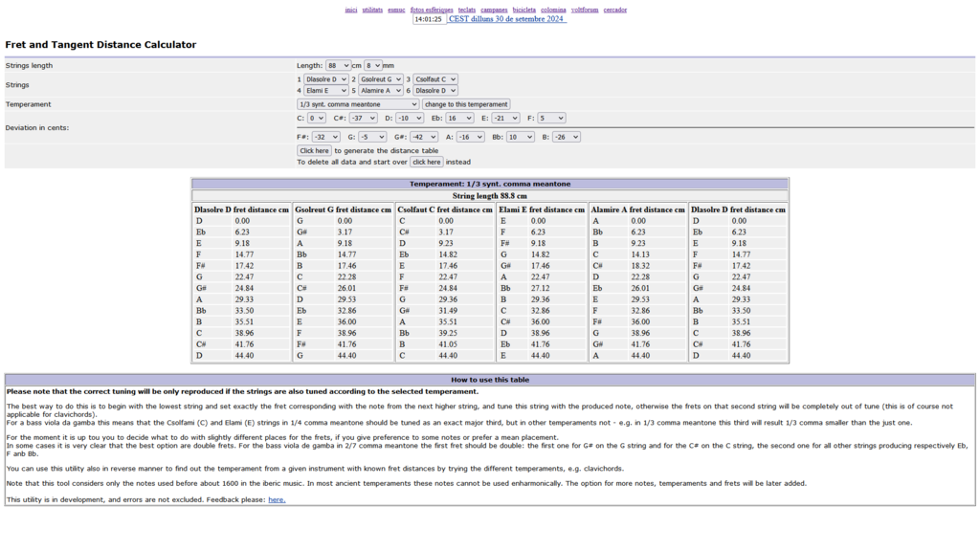Open the feedback 'here.' link
Viewport: 980px width, 551px height.
[x=277, y=499]
